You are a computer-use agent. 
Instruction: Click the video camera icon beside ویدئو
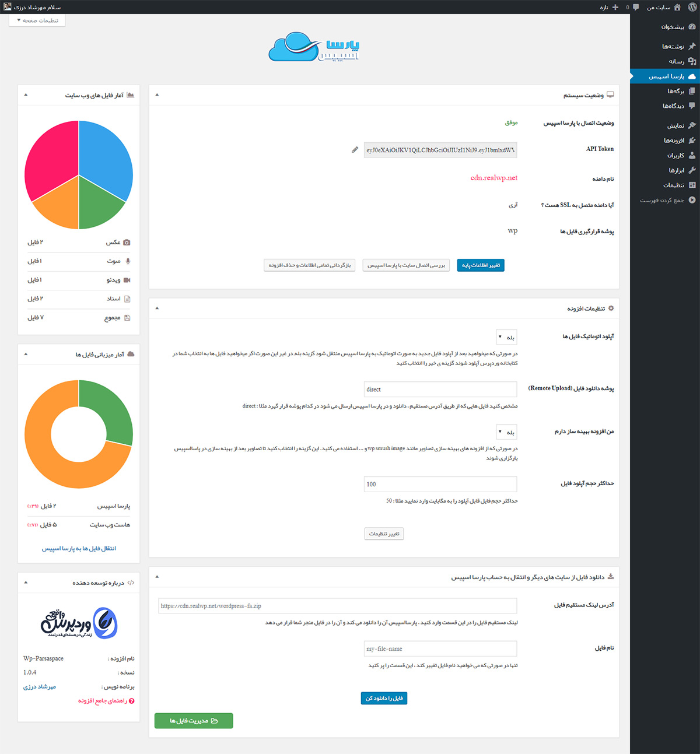pyautogui.click(x=127, y=280)
